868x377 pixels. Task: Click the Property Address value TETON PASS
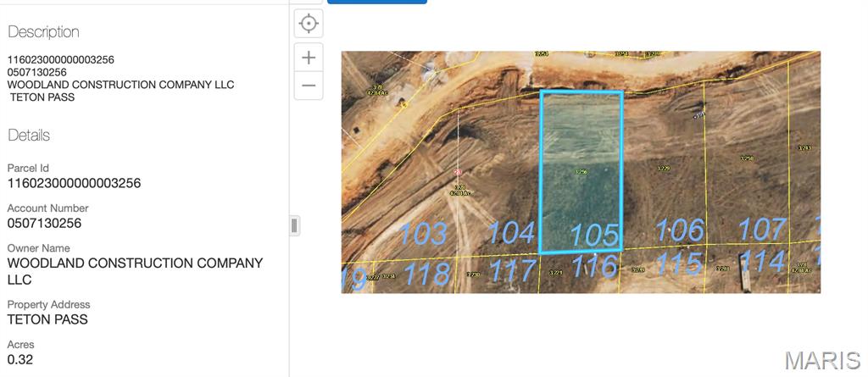pyautogui.click(x=47, y=319)
